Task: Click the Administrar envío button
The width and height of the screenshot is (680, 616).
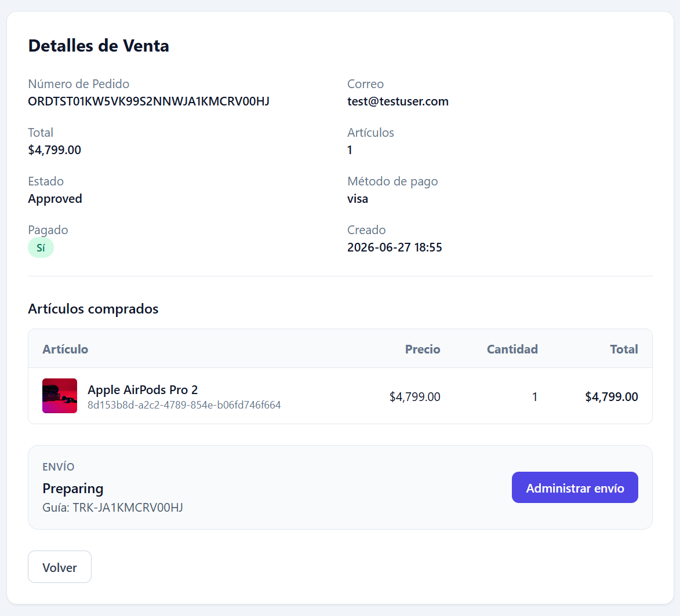Action: tap(574, 487)
